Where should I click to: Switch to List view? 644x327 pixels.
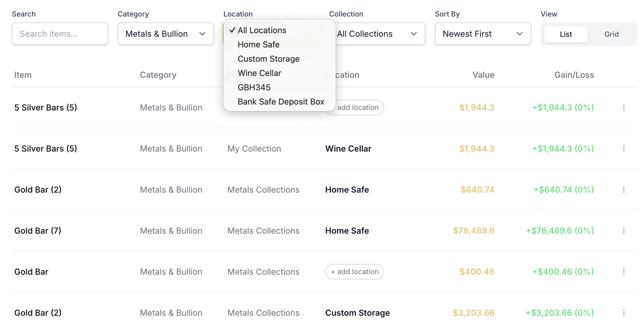tap(565, 34)
